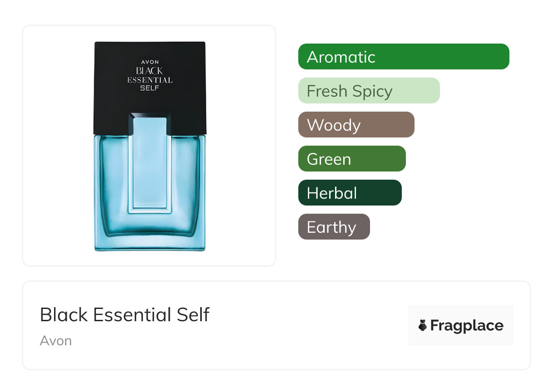Select the Green accord bar

coord(351,159)
